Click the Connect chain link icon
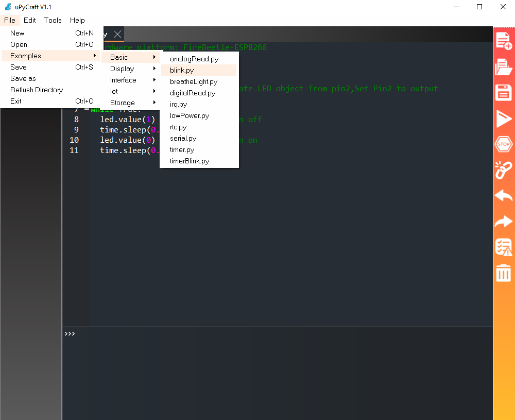The image size is (515, 420). pyautogui.click(x=503, y=170)
